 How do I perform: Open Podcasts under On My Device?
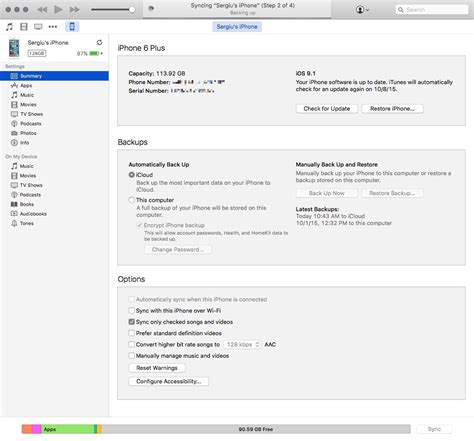click(54, 195)
